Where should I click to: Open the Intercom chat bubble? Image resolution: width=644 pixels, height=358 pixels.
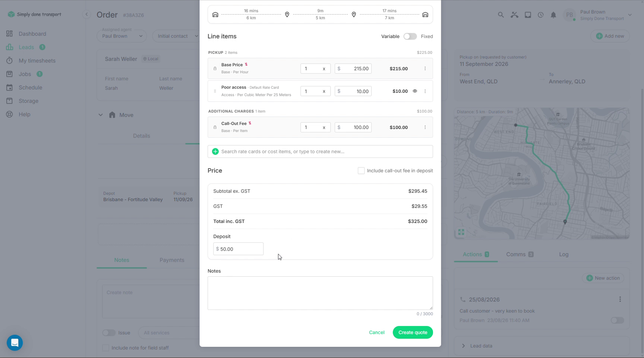[x=15, y=343]
